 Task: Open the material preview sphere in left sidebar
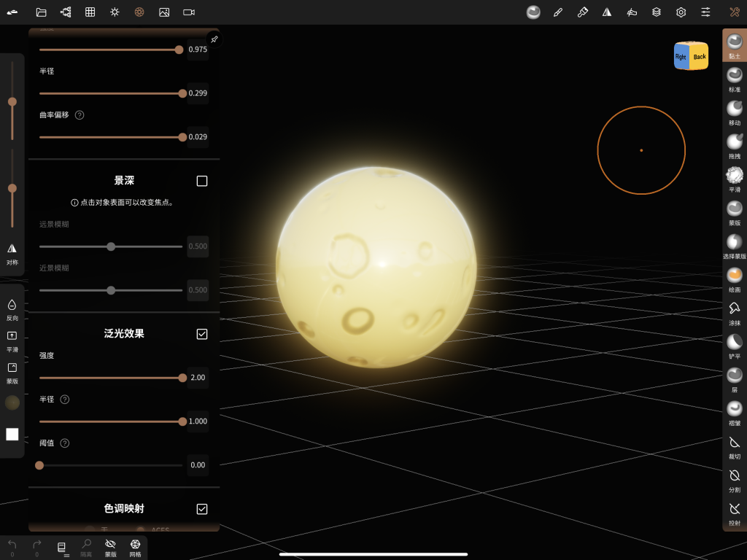coord(12,402)
